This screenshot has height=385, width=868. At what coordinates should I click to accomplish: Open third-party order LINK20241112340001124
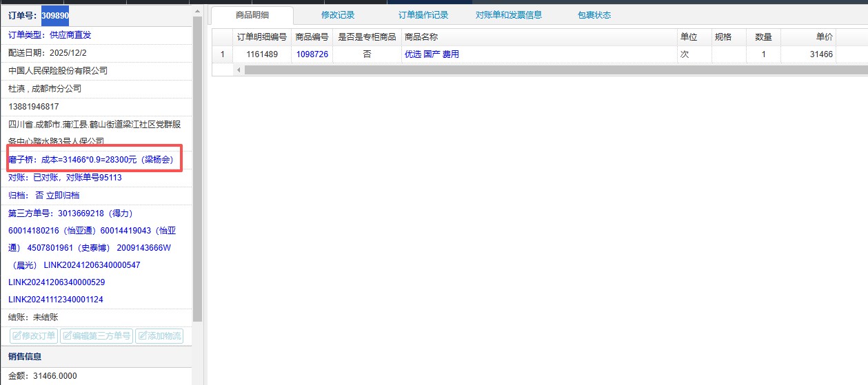pyautogui.click(x=56, y=300)
